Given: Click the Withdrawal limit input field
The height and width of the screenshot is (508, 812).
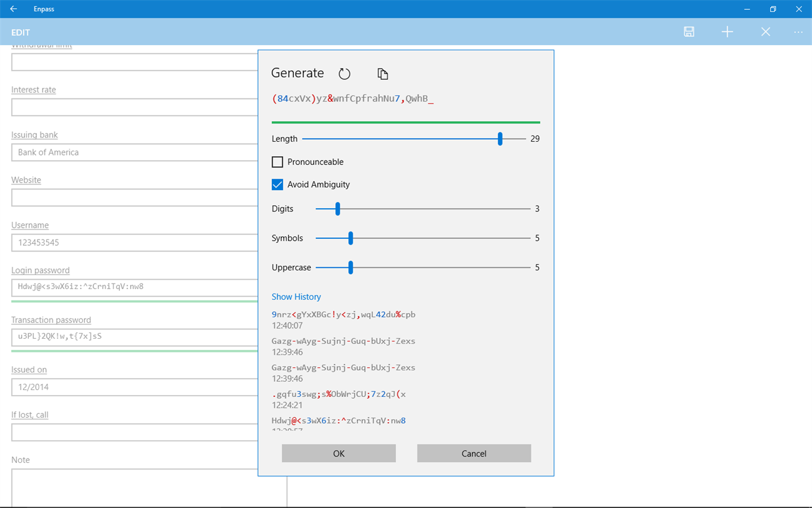Looking at the screenshot, I should (x=135, y=62).
